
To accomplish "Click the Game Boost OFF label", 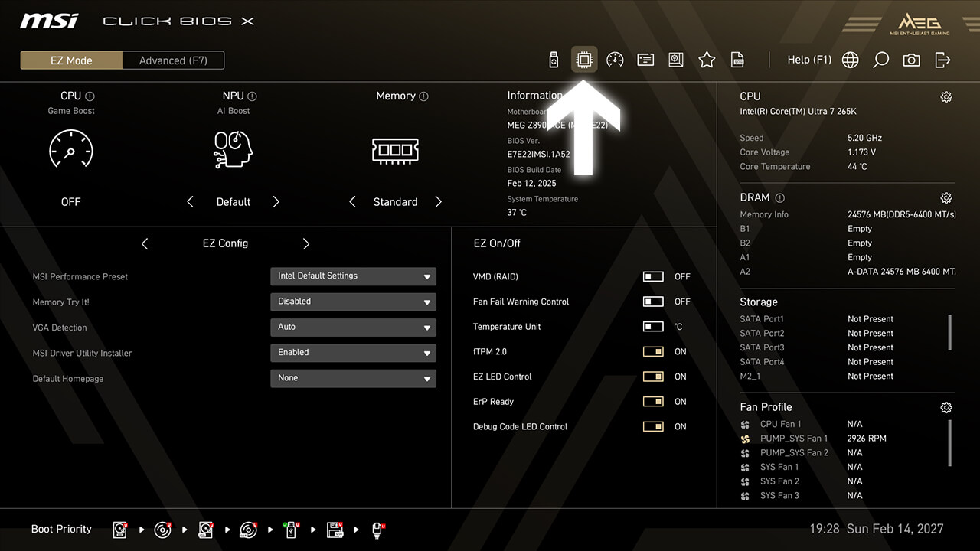I will pos(70,202).
